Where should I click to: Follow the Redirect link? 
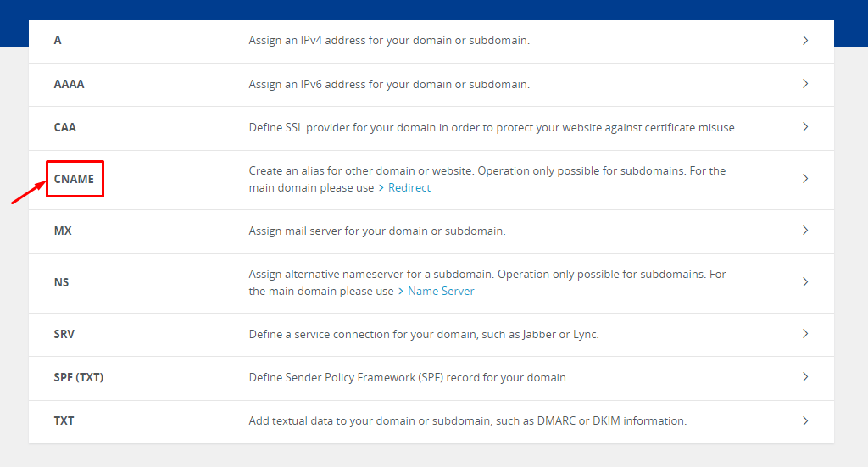click(x=409, y=188)
